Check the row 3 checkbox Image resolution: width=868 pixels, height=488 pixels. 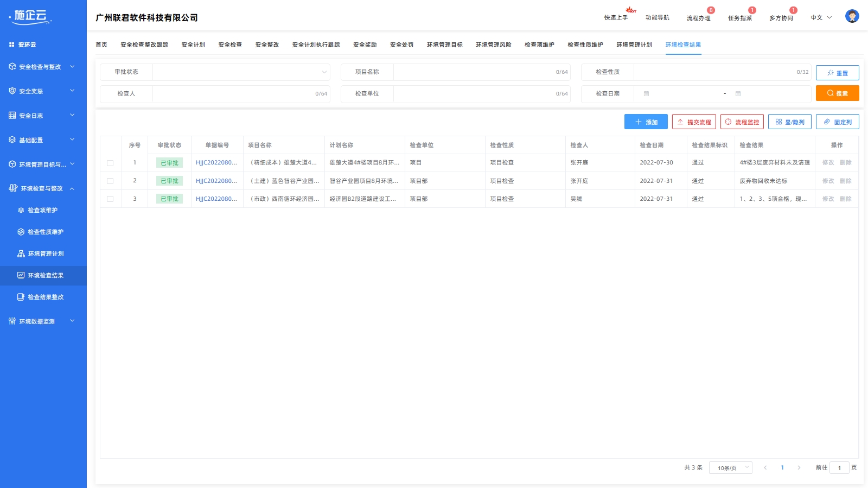point(110,199)
